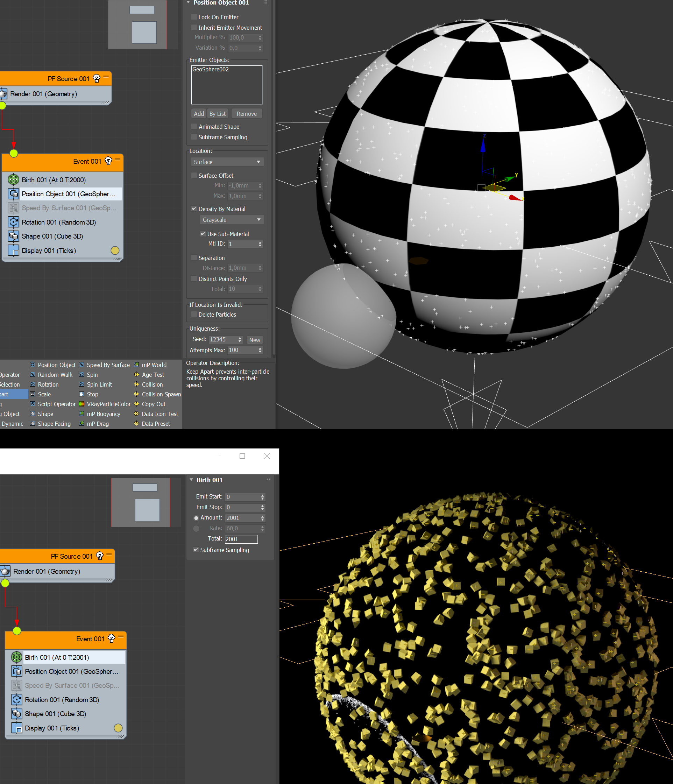This screenshot has width=673, height=784.
Task: Toggle Subframe Sampling in Birth 001 rollout
Action: [x=196, y=550]
